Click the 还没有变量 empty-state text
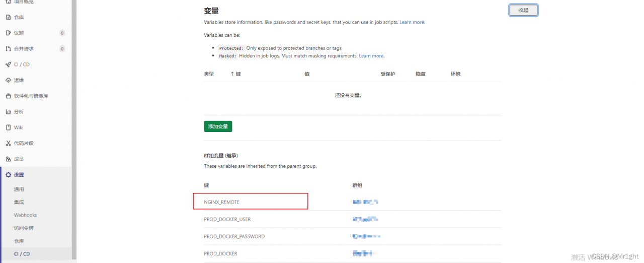 point(349,95)
